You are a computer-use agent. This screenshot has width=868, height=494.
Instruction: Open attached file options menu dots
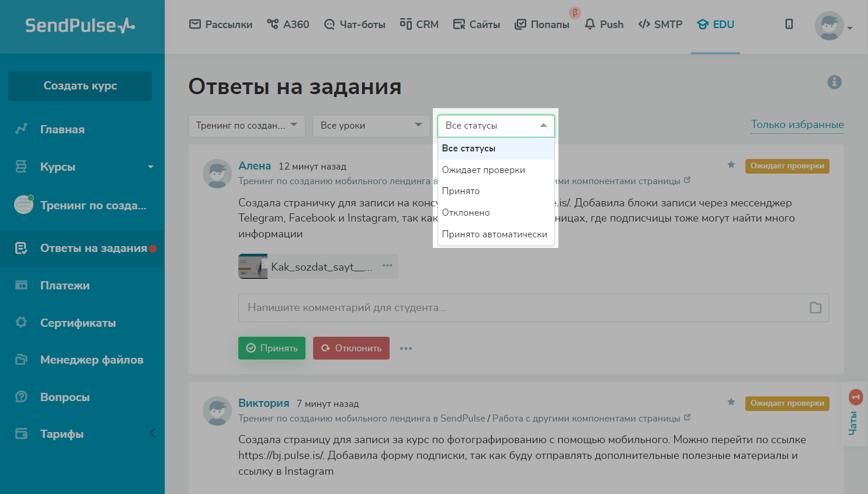387,266
